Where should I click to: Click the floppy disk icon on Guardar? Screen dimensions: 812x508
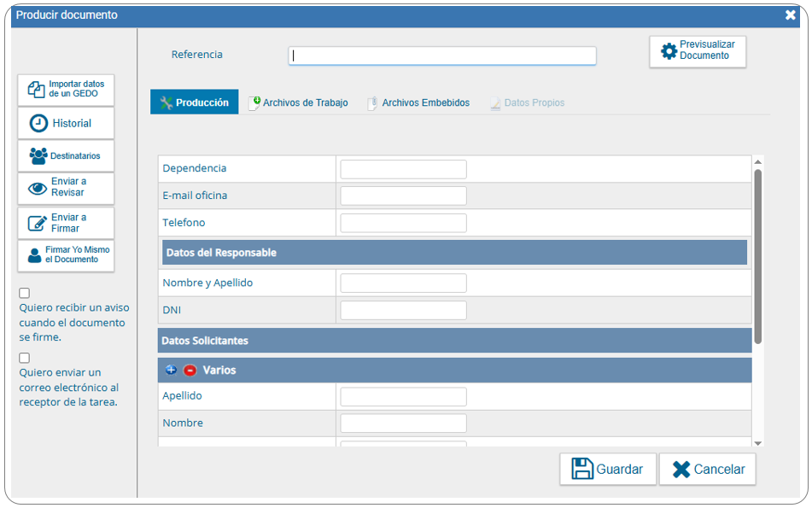(582, 469)
